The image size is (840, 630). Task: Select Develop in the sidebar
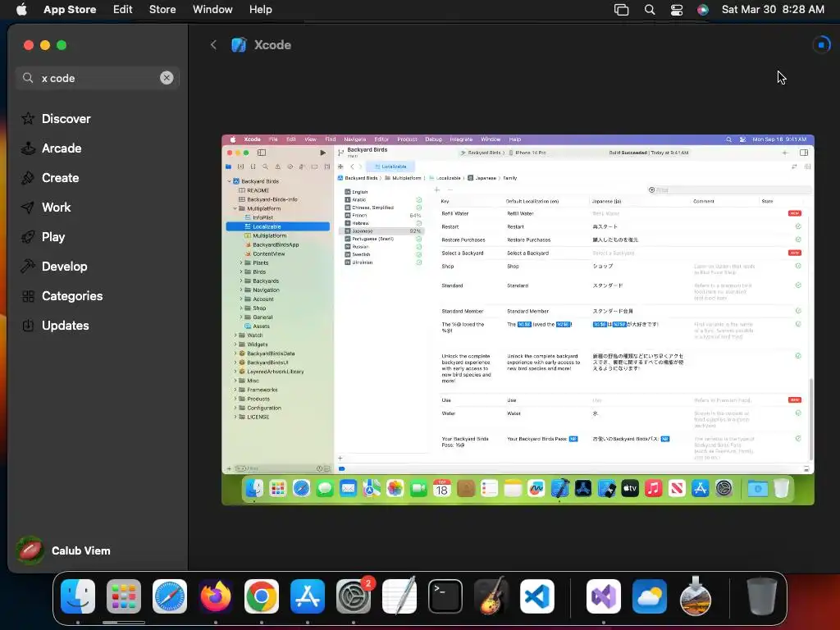(54, 266)
